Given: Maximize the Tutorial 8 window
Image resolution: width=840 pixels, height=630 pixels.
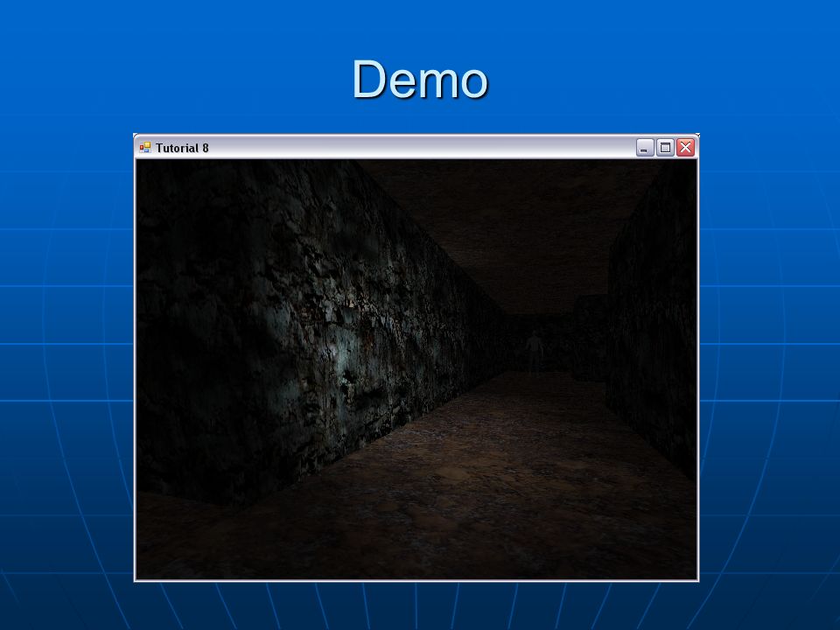Looking at the screenshot, I should (665, 147).
